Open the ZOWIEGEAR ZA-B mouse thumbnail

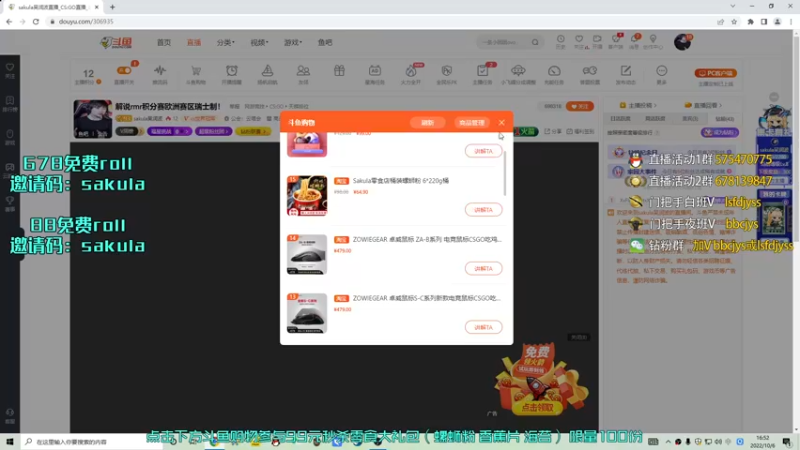(x=307, y=255)
